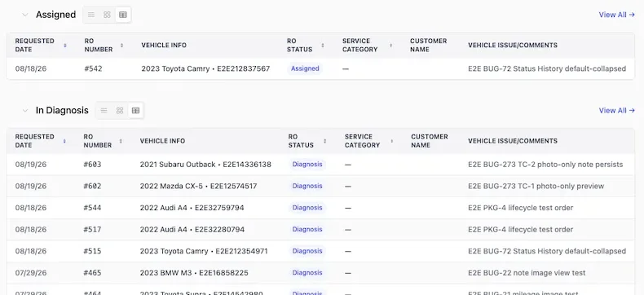Click the 08/19/26 date in RO #603 row

point(31,165)
